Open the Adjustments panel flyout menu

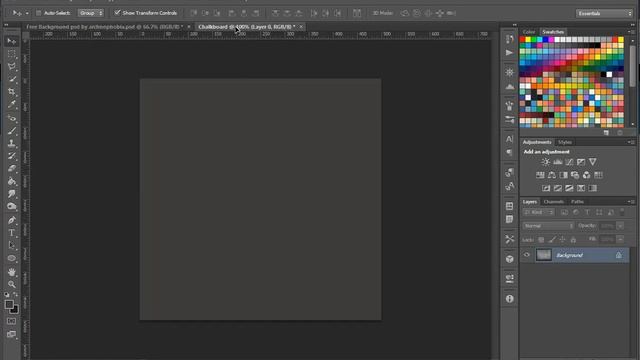(x=631, y=142)
